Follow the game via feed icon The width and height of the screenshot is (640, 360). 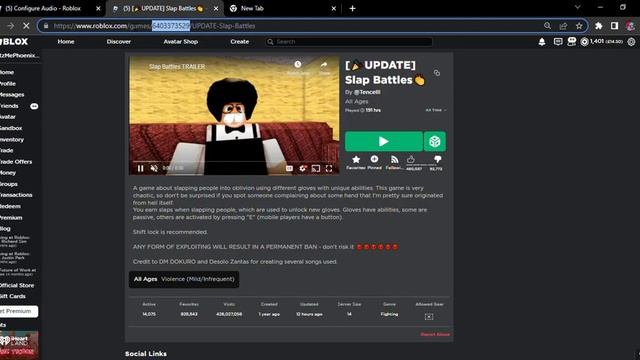pos(394,160)
